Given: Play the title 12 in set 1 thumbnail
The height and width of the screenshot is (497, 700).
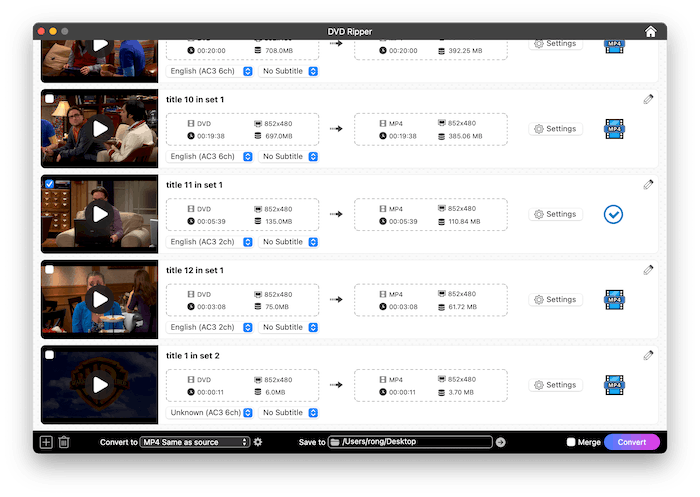Looking at the screenshot, I should 100,299.
